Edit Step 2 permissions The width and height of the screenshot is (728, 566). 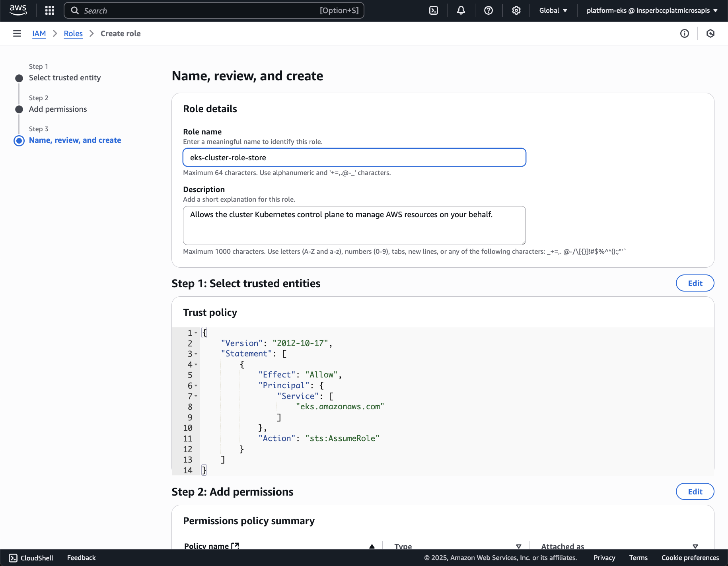tap(695, 492)
